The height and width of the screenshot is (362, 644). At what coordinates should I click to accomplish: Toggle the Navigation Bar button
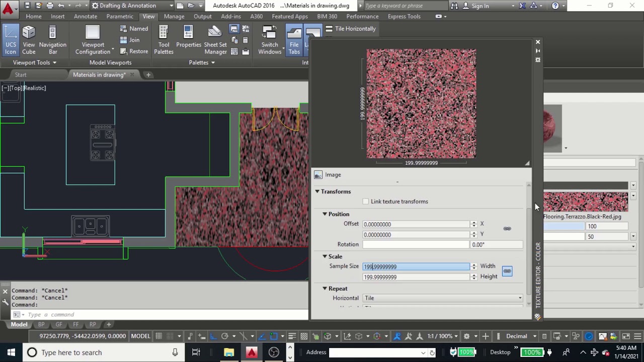pyautogui.click(x=52, y=40)
